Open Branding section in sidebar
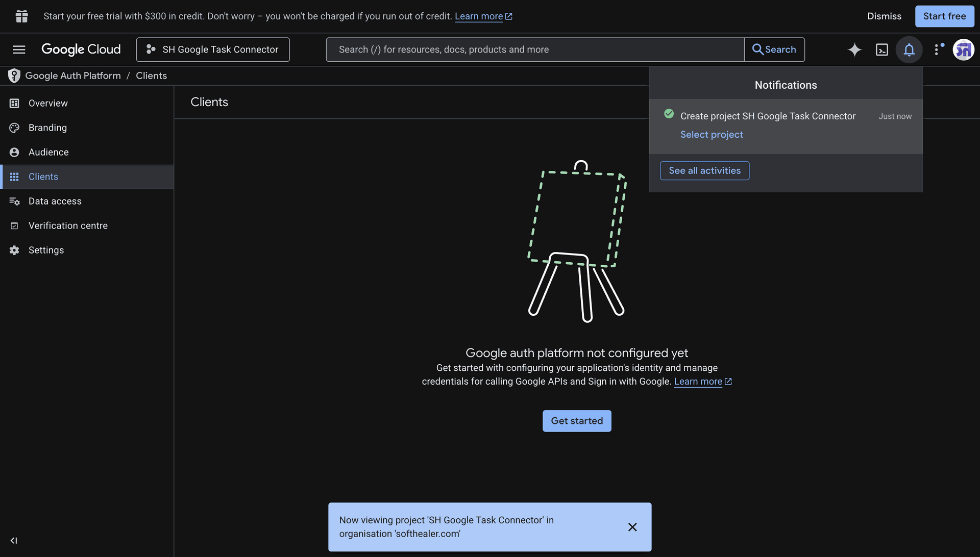This screenshot has width=980, height=557. (87, 128)
